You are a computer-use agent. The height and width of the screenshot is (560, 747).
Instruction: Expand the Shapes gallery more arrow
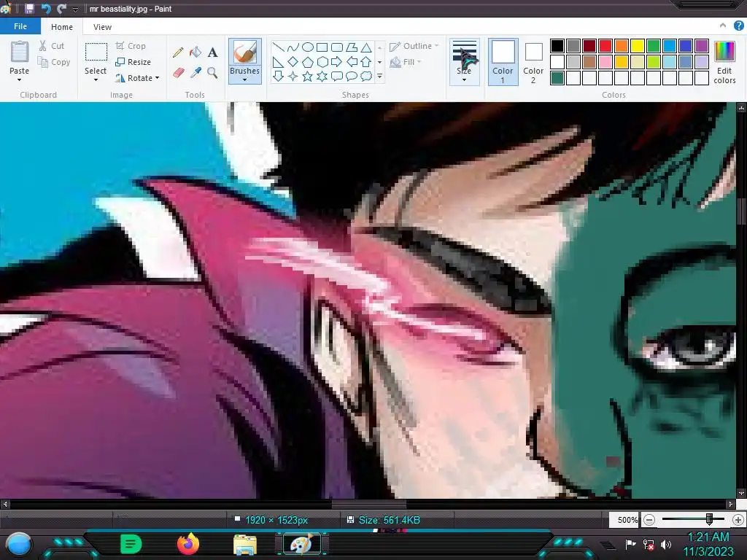pos(379,76)
